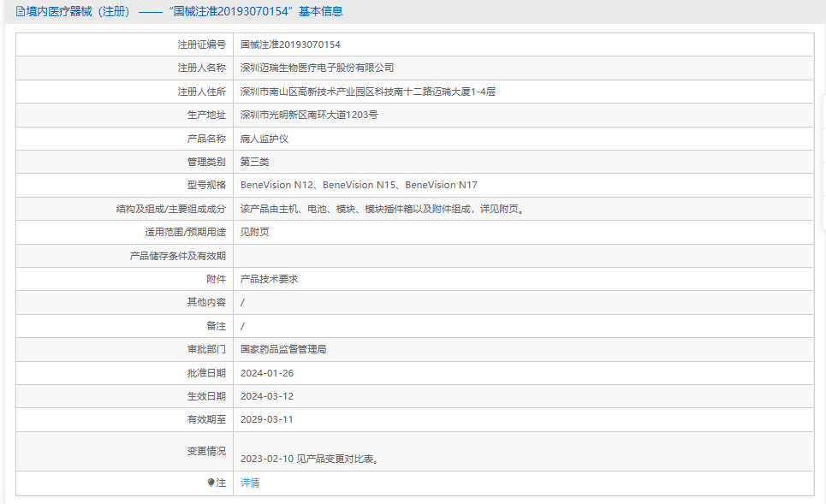Select approval department 国家药品监督管理局
Image resolution: width=826 pixels, height=504 pixels.
pyautogui.click(x=283, y=349)
